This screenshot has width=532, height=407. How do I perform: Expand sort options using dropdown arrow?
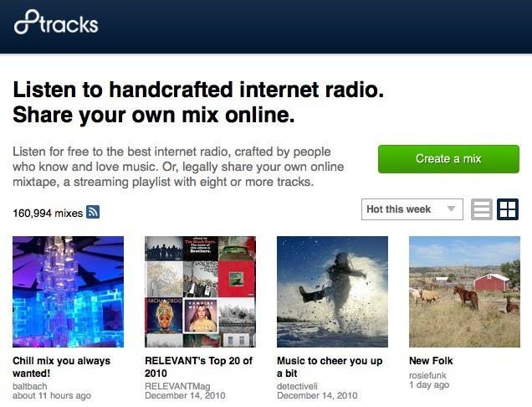(x=451, y=209)
